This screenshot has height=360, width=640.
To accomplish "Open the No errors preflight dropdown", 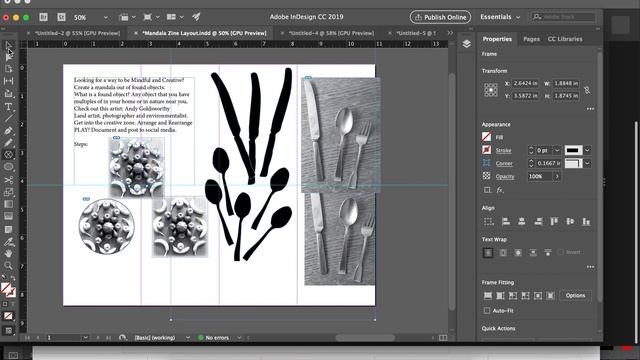I will [x=239, y=338].
